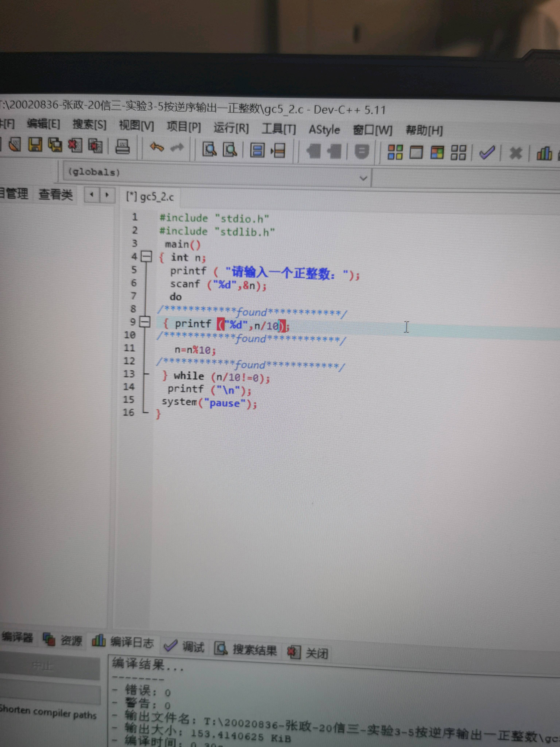Click the right tab-scroll arrow
The image size is (560, 747).
coord(107,195)
